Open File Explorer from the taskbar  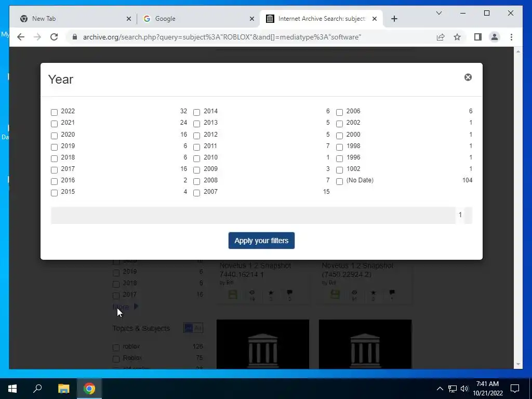(x=63, y=389)
